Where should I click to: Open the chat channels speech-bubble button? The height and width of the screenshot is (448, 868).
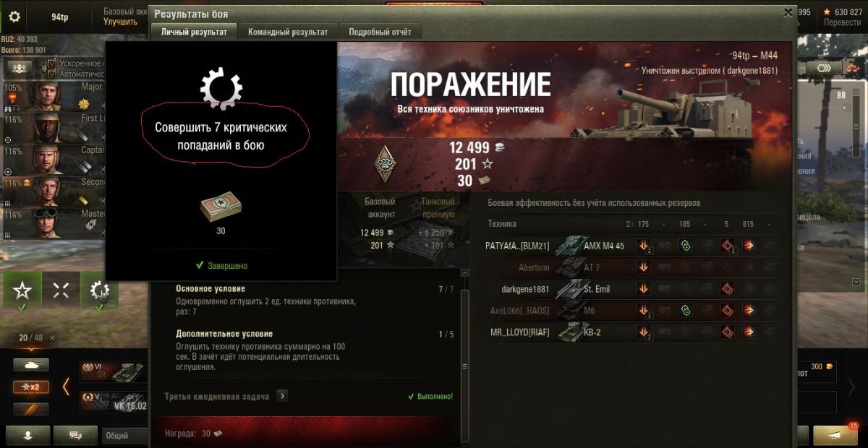tap(75, 435)
